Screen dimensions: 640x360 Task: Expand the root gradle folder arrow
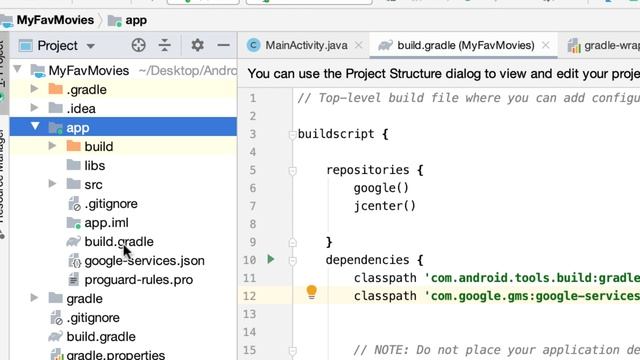point(35,298)
